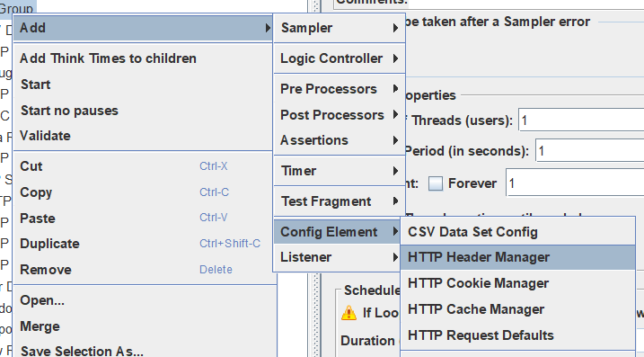Click the warning icon beside If Loop
The image size is (644, 357).
pyautogui.click(x=348, y=313)
